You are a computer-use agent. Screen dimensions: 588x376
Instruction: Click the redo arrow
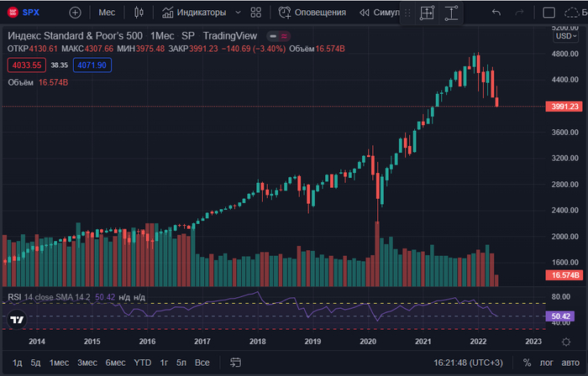pos(519,13)
